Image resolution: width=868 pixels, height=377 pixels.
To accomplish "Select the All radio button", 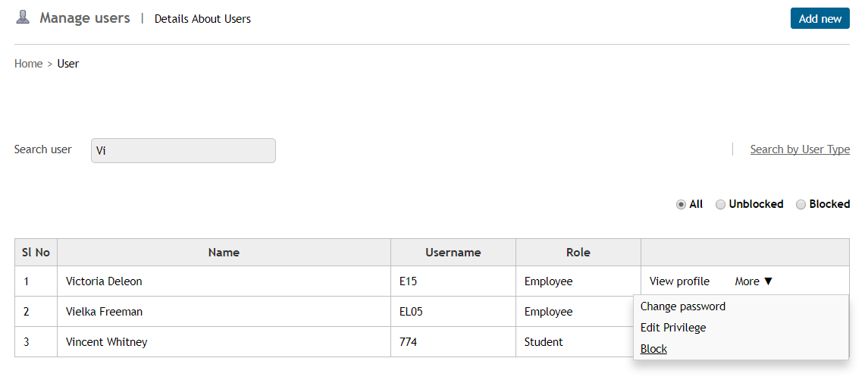I will [x=681, y=204].
